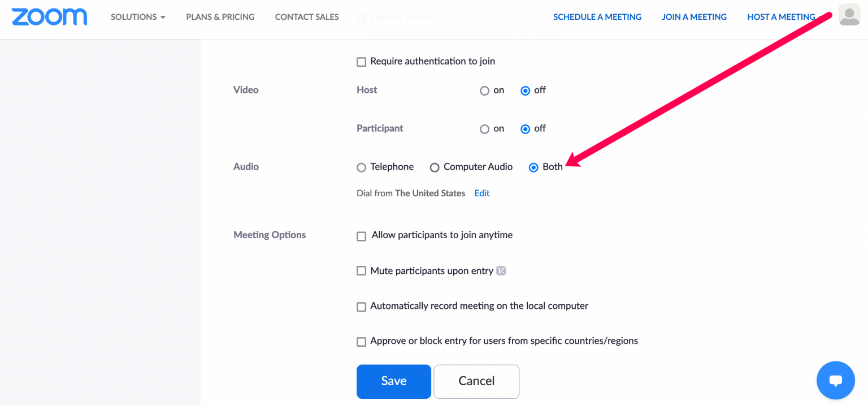The height and width of the screenshot is (405, 868).
Task: Open the profile account avatar
Action: point(849,14)
